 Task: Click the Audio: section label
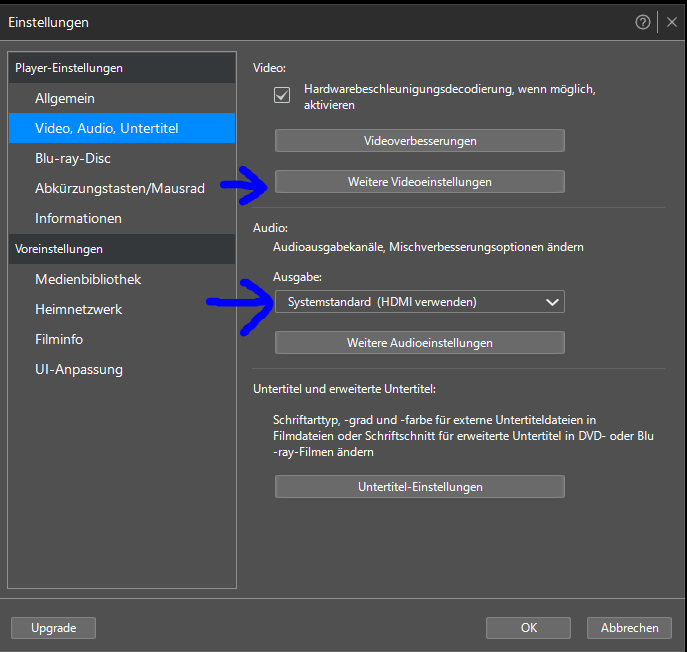(270, 228)
